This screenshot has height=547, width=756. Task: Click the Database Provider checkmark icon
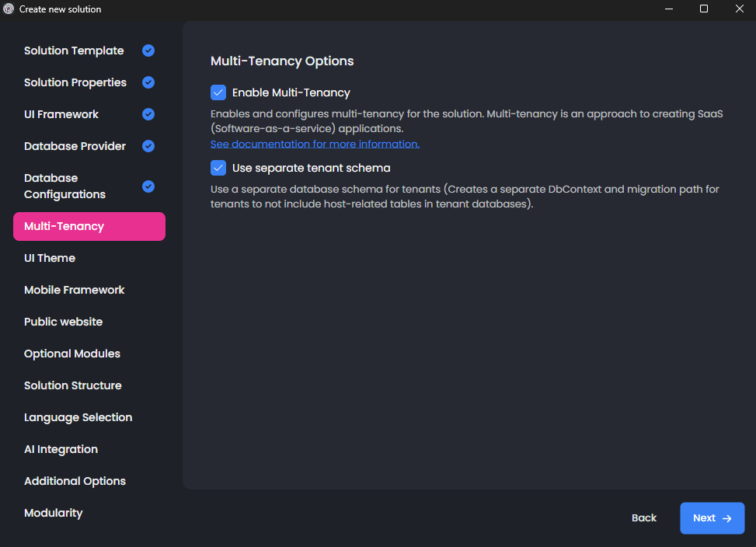pyautogui.click(x=148, y=146)
